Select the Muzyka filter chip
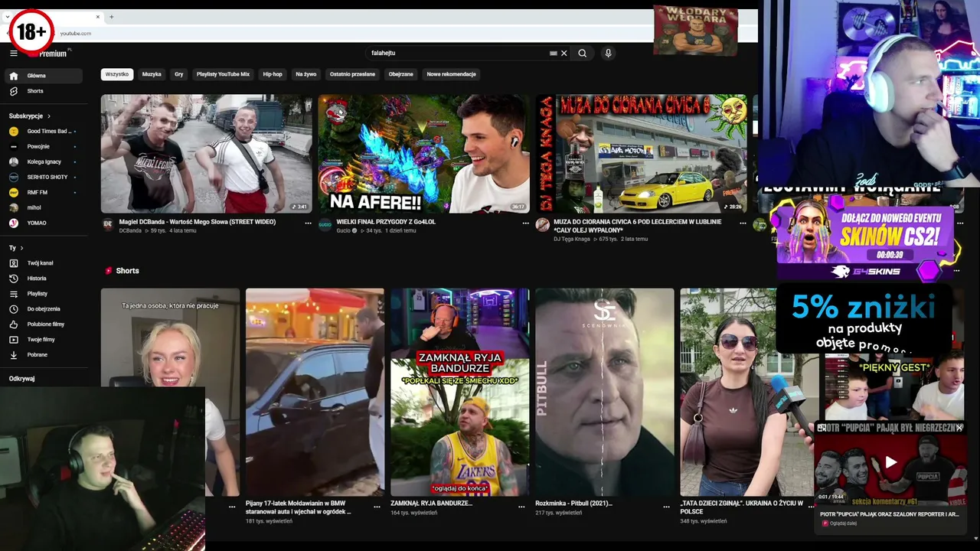 click(x=152, y=74)
